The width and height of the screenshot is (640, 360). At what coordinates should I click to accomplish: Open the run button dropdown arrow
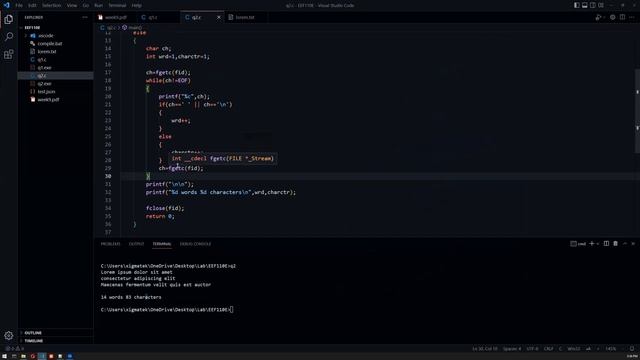[x=603, y=17]
